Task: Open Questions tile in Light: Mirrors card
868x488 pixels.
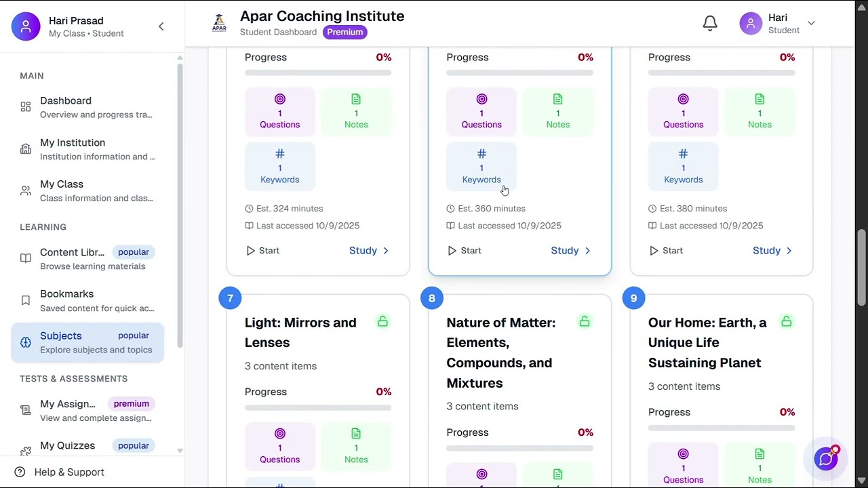Action: pos(279,447)
